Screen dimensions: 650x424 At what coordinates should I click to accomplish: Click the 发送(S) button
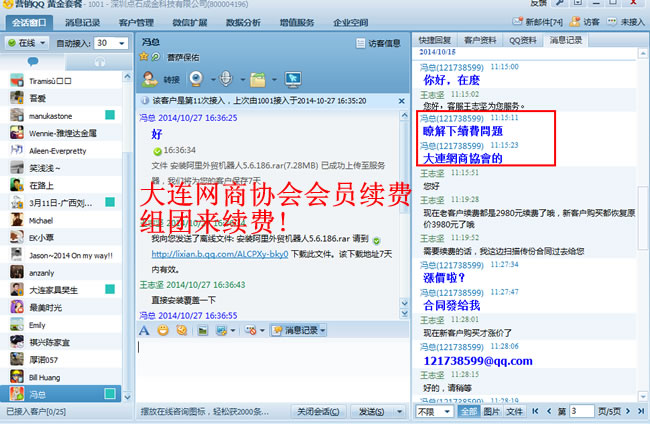click(x=371, y=412)
